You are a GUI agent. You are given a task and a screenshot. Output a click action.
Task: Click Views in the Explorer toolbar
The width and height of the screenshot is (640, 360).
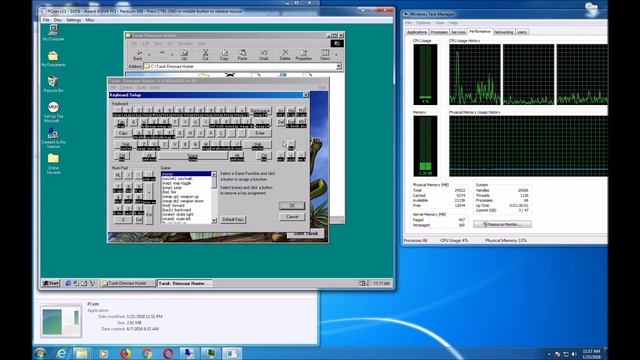click(x=325, y=55)
